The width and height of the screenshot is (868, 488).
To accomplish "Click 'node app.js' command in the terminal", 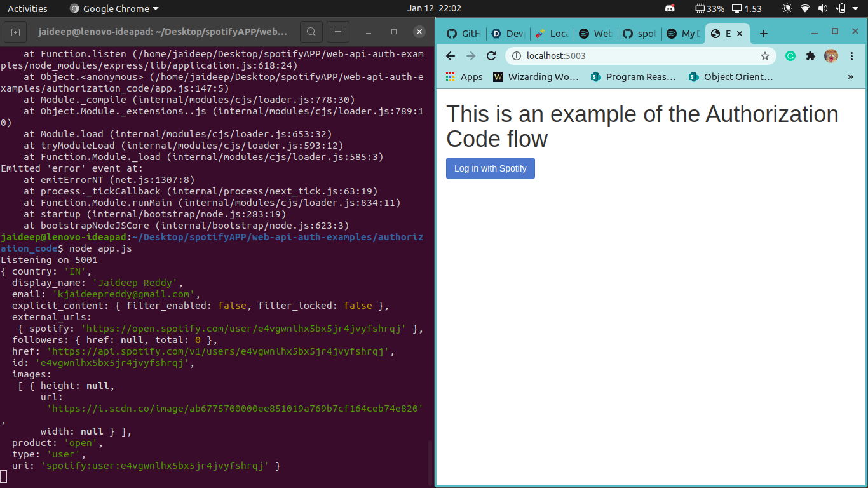I will tap(100, 248).
